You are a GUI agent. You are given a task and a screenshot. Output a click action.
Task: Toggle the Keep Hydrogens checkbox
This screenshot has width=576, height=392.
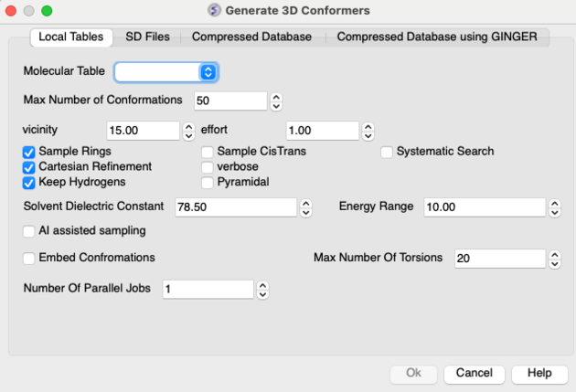[29, 182]
